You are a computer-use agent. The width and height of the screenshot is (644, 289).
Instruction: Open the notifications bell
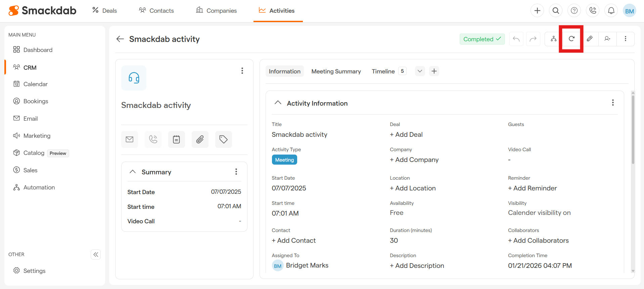coord(611,11)
